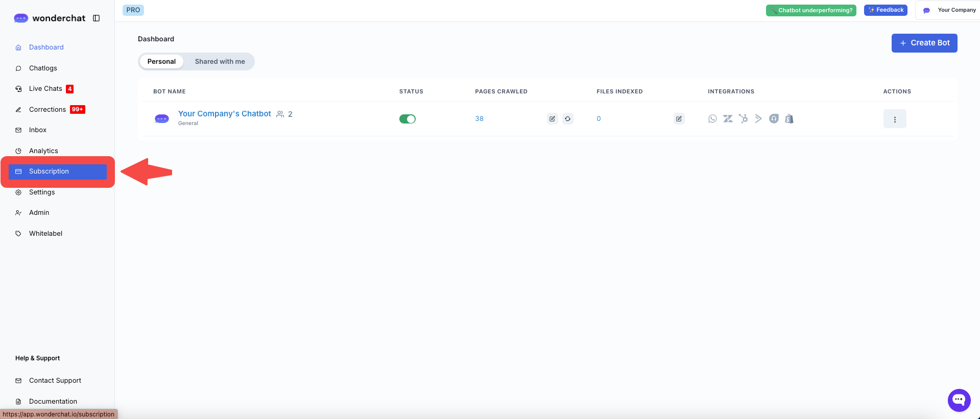Click the WhatsApp integration icon
The width and height of the screenshot is (980, 419).
712,119
